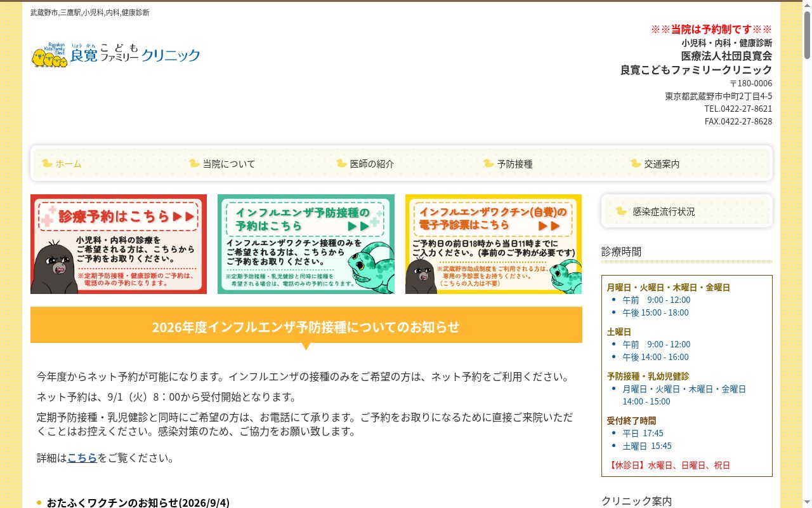
Task: Click 午後 15:00 - 18:00 weekday hours
Action: 655,312
